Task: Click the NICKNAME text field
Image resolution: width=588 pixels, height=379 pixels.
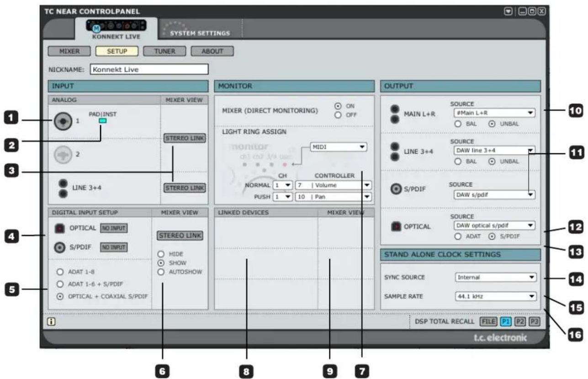Action: click(149, 69)
